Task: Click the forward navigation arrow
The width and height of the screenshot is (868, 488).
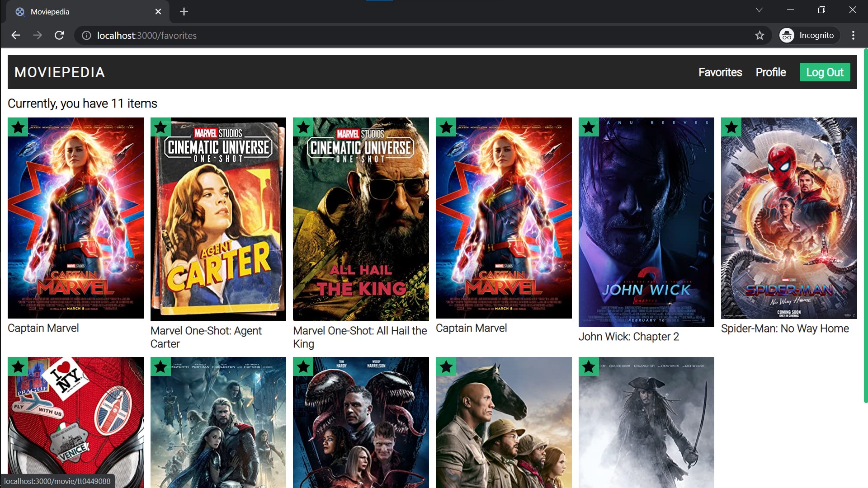Action: click(x=38, y=35)
